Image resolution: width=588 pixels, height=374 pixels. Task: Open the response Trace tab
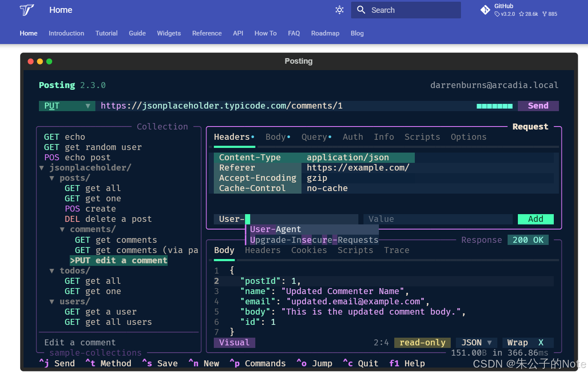click(397, 250)
